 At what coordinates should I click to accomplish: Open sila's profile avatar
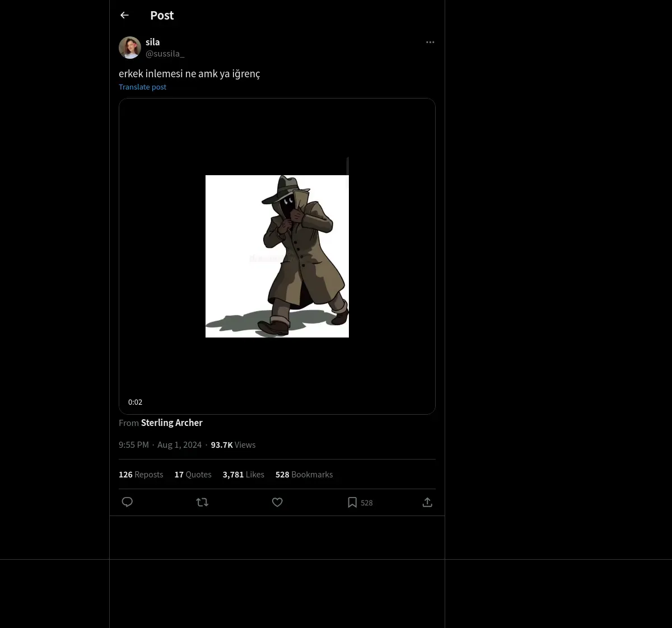tap(130, 48)
